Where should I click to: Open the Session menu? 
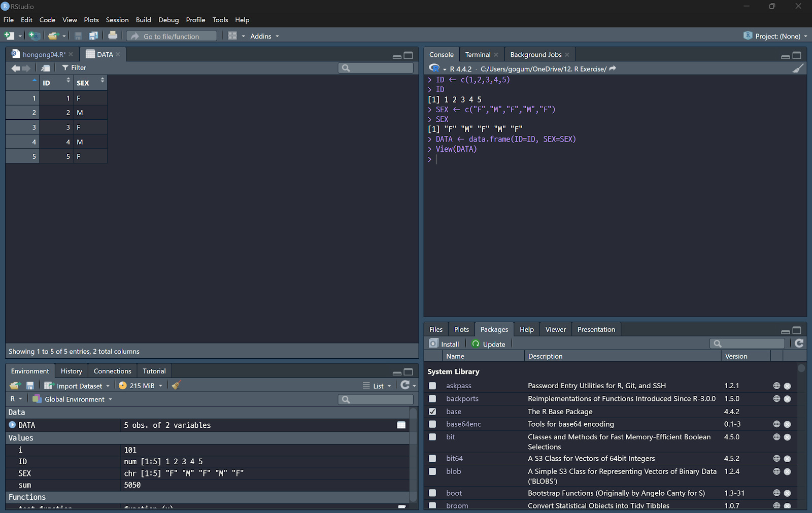tap(117, 20)
